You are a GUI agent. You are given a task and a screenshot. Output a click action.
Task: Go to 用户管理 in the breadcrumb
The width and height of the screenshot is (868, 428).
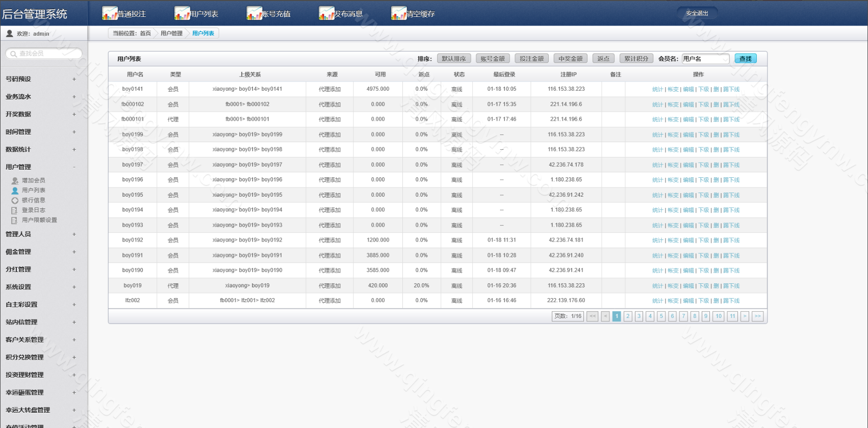171,34
